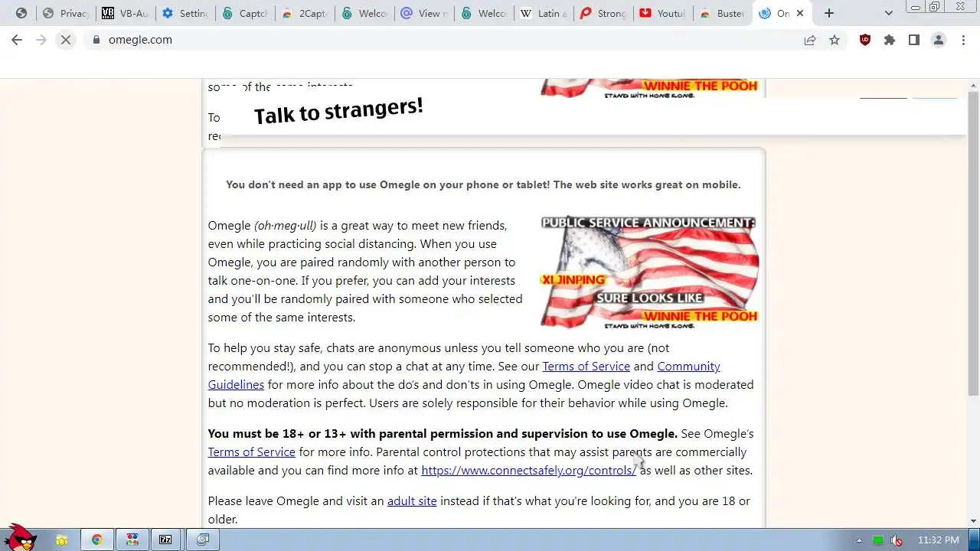Click the Chrome taskbar icon
This screenshot has height=551, width=980.
(97, 540)
